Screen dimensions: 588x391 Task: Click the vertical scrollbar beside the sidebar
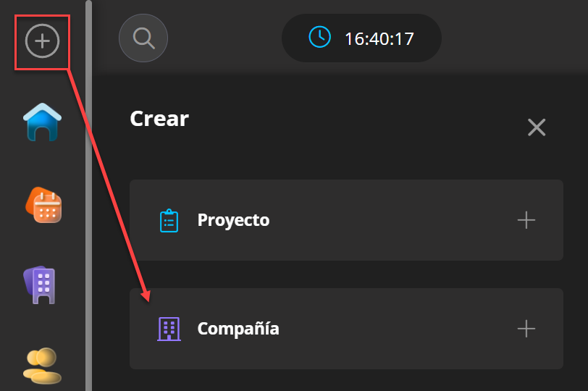click(x=88, y=195)
